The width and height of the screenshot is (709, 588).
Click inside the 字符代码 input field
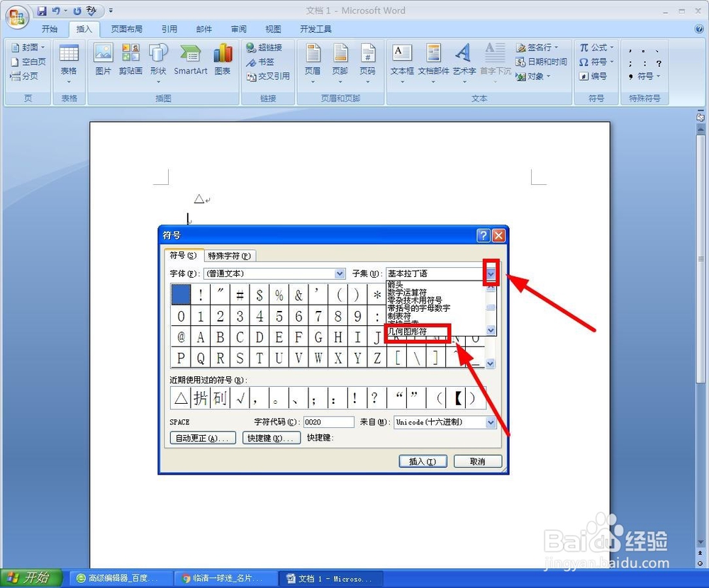pyautogui.click(x=328, y=422)
